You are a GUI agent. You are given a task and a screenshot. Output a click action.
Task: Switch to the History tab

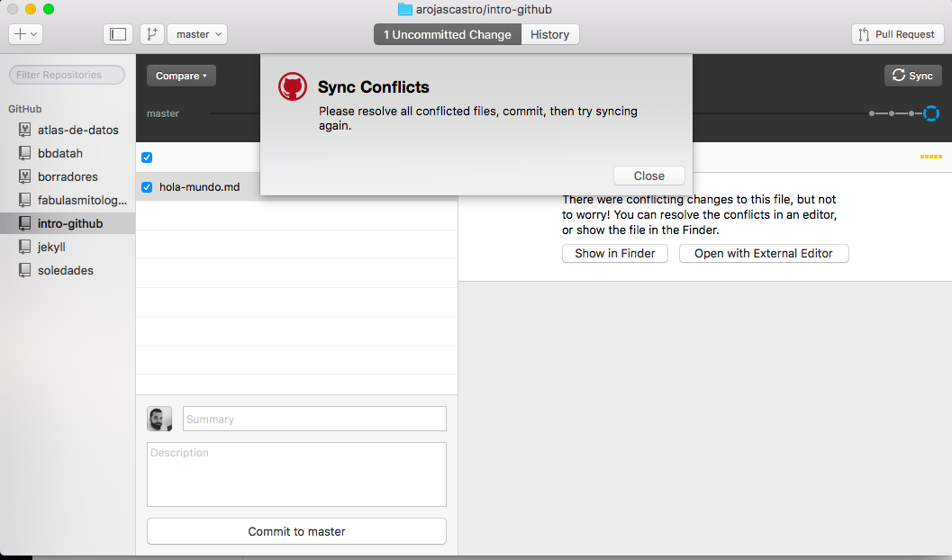coord(549,34)
